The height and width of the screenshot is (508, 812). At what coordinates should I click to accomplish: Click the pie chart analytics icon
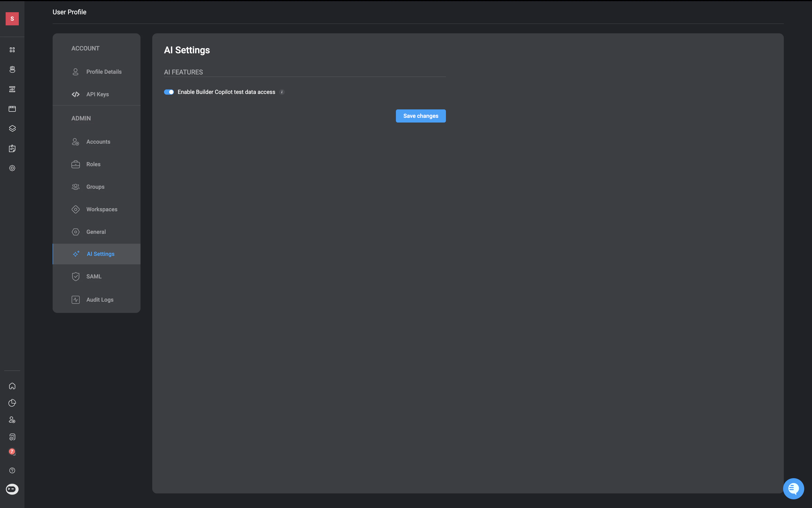(x=12, y=403)
